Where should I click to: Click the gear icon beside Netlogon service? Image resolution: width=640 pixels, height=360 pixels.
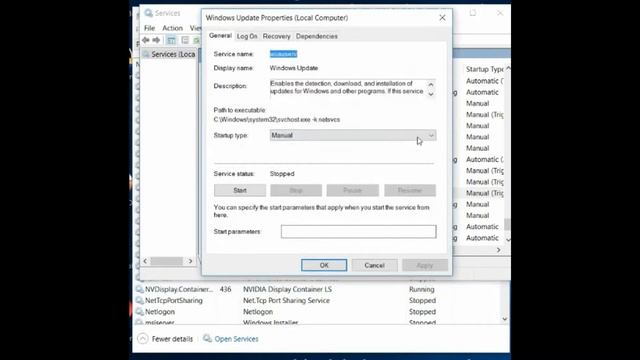pyautogui.click(x=140, y=311)
